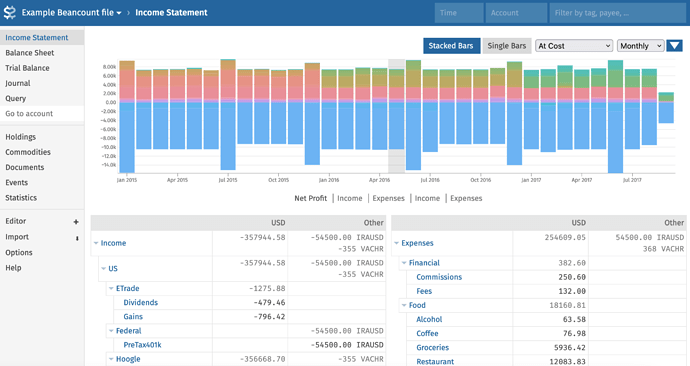Click the Time filter field

[459, 13]
